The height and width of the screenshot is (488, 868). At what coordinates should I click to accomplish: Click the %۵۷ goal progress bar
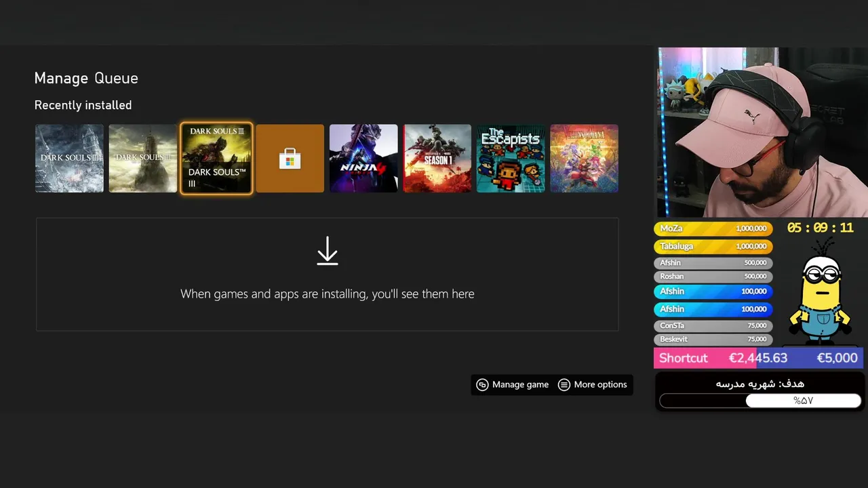760,401
